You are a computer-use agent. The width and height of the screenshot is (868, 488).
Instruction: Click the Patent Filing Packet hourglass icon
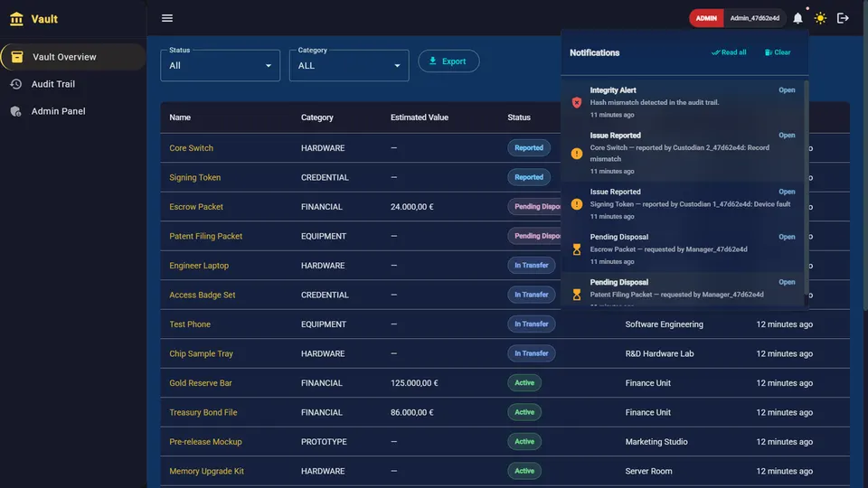tap(577, 295)
